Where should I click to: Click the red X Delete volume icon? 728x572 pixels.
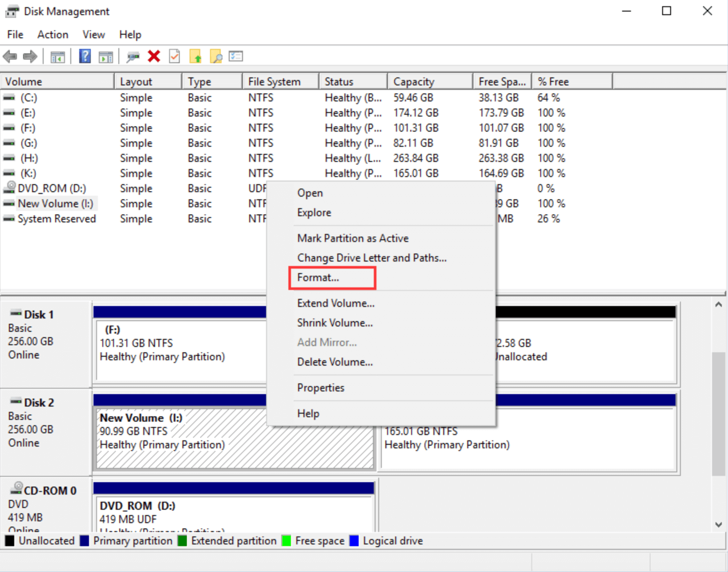[154, 56]
